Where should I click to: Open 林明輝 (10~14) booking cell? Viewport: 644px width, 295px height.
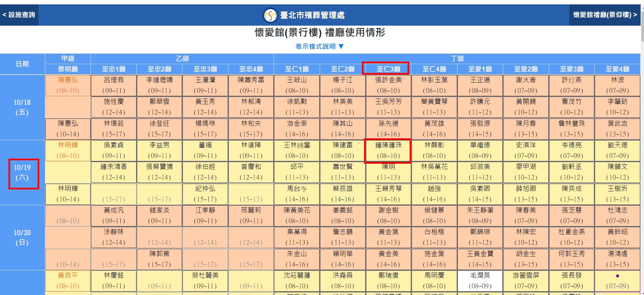(68, 194)
